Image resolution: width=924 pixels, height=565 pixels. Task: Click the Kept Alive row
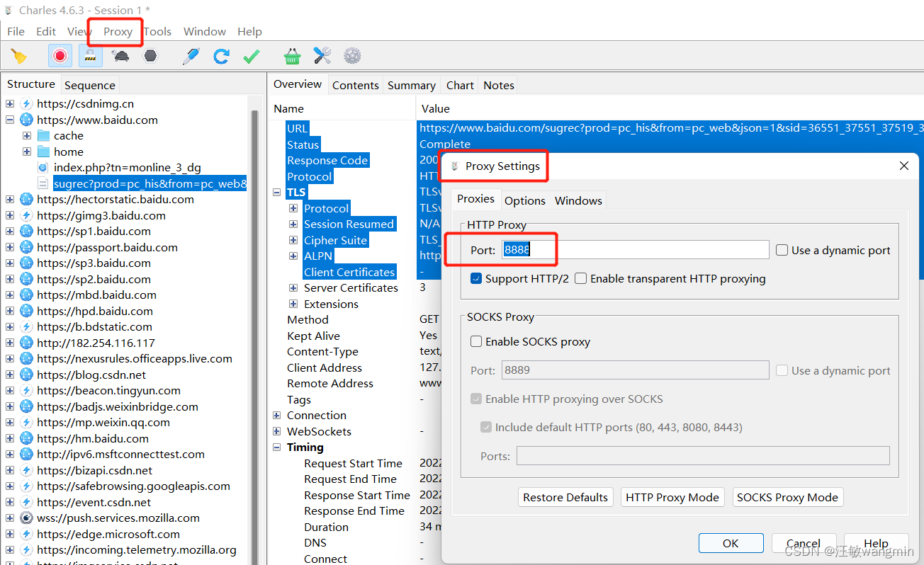pyautogui.click(x=313, y=336)
